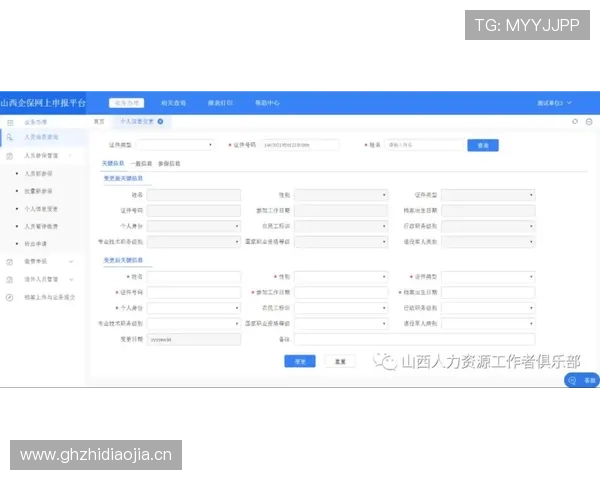This screenshot has width=600, height=480.
Task: Open 档案上传与业务提交 in the sidebar
Action: click(x=50, y=297)
